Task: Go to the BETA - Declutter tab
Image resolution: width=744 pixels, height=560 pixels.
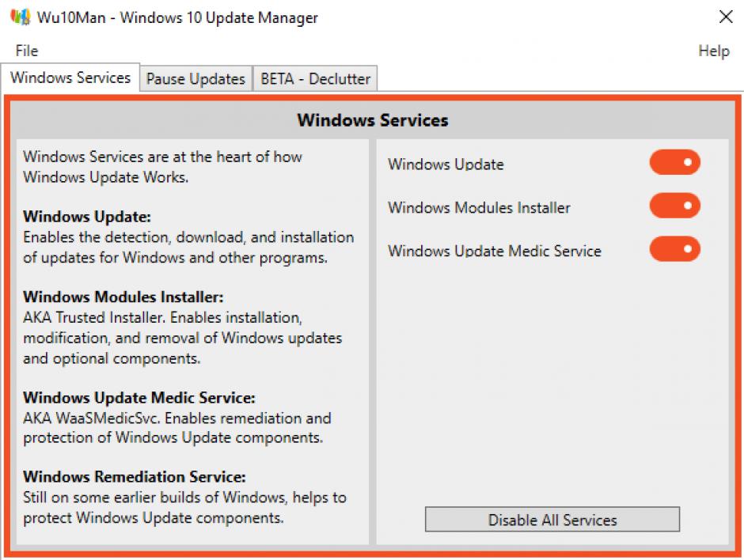Action: (315, 79)
